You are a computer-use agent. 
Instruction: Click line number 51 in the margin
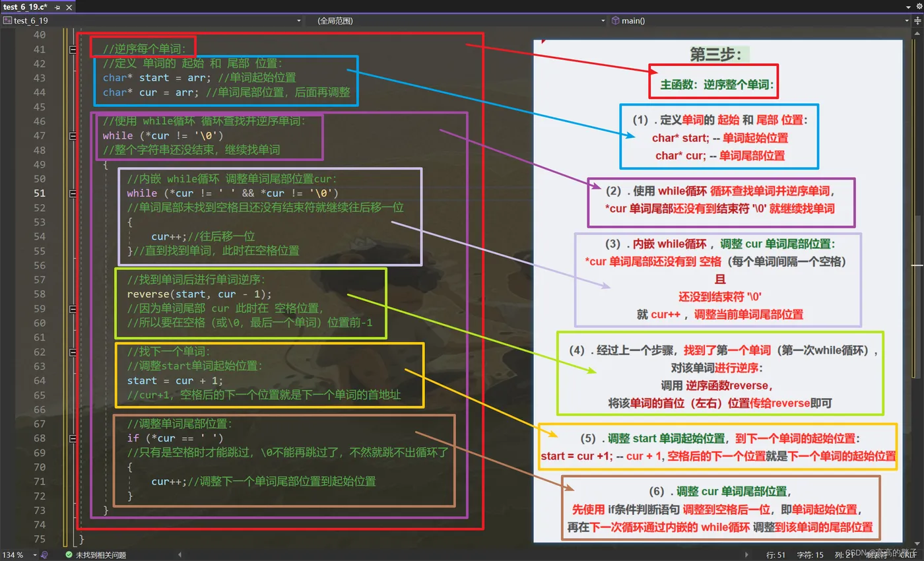(x=40, y=193)
